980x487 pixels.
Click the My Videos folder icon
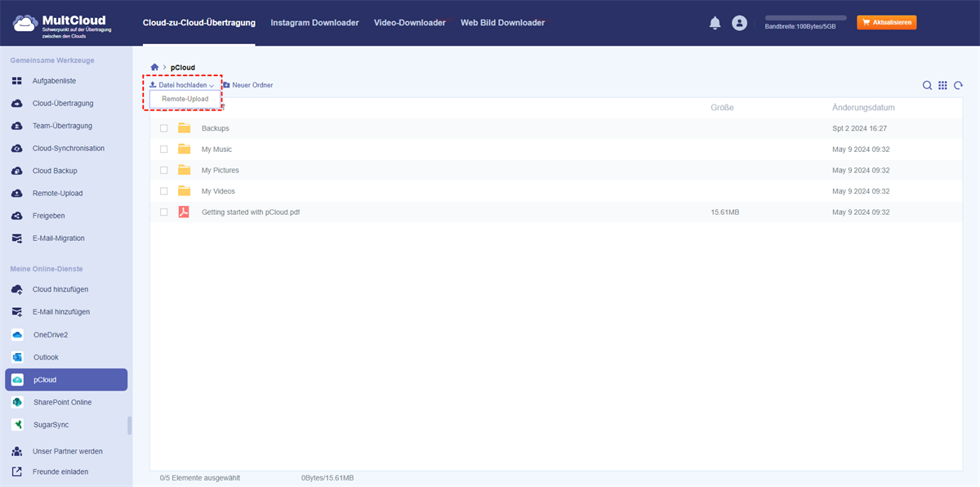coord(185,191)
